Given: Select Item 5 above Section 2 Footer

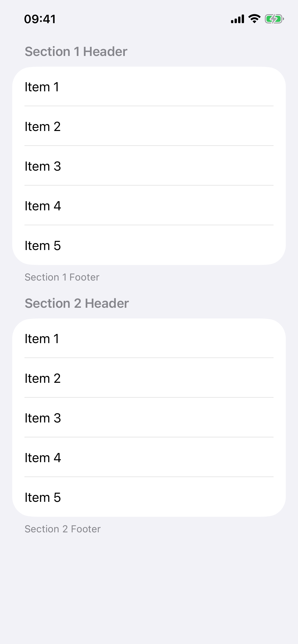Looking at the screenshot, I should (149, 497).
